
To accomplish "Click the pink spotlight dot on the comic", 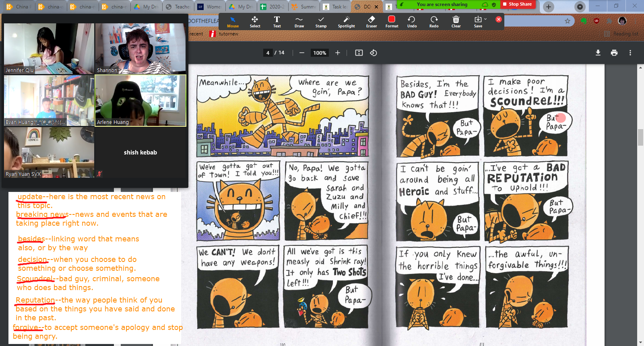I will (x=561, y=118).
